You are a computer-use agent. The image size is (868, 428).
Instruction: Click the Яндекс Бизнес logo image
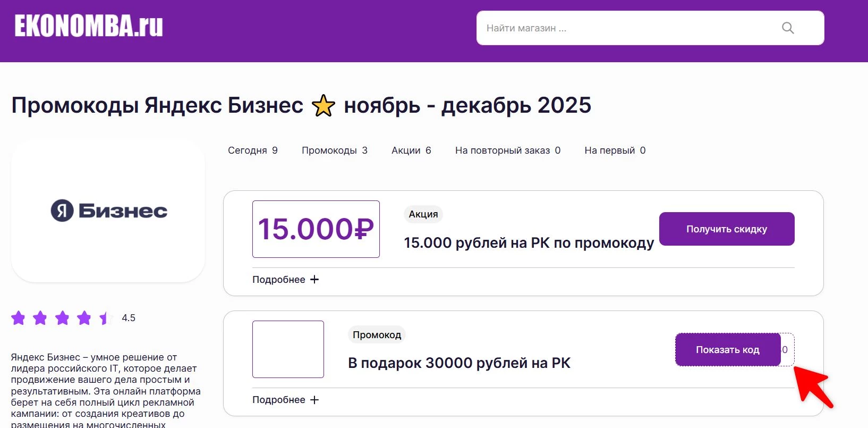pos(108,211)
